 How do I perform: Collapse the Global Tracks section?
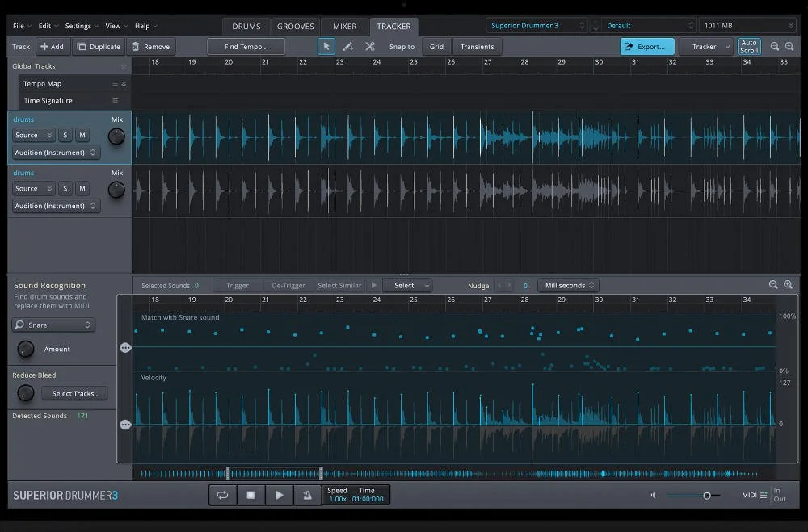click(124, 66)
